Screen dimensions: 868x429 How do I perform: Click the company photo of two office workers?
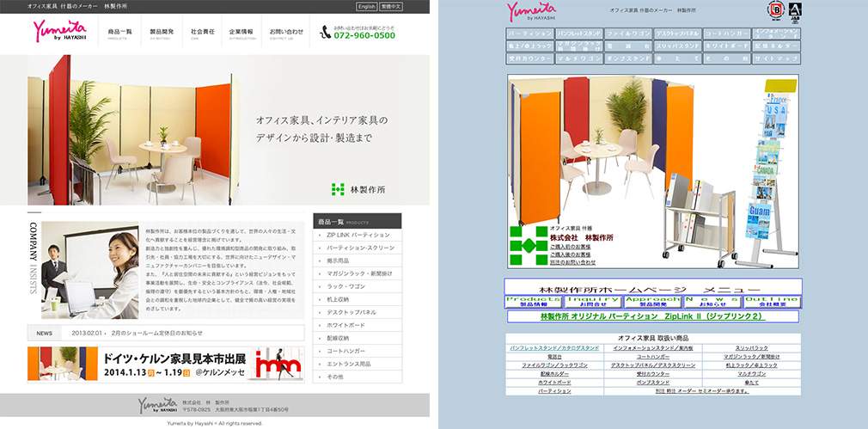point(90,270)
